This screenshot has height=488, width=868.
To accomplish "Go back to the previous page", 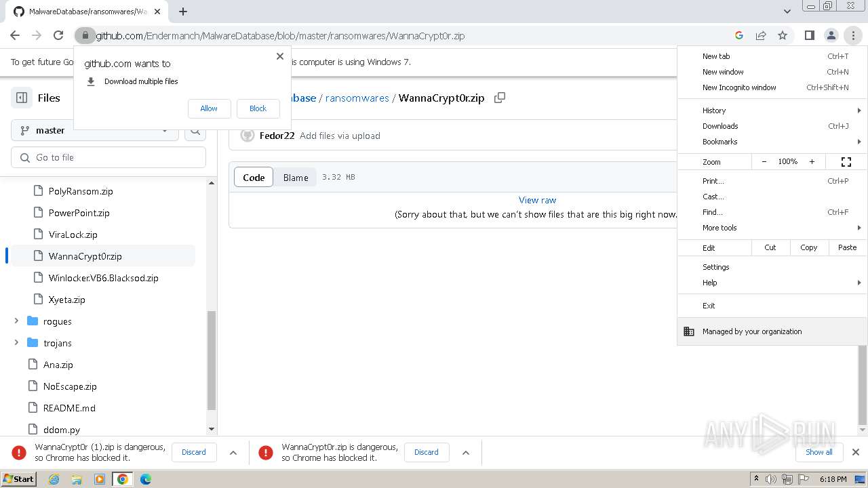I will [x=15, y=35].
